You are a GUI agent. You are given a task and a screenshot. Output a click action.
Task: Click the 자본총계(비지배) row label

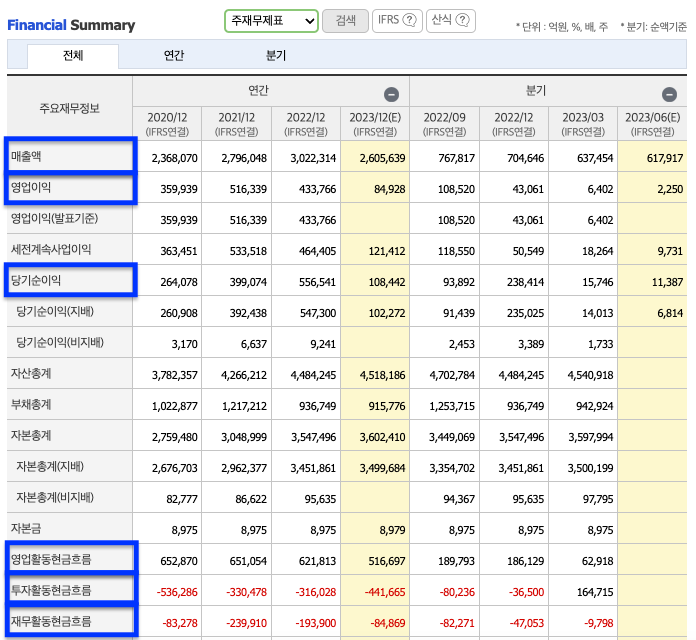(x=55, y=498)
